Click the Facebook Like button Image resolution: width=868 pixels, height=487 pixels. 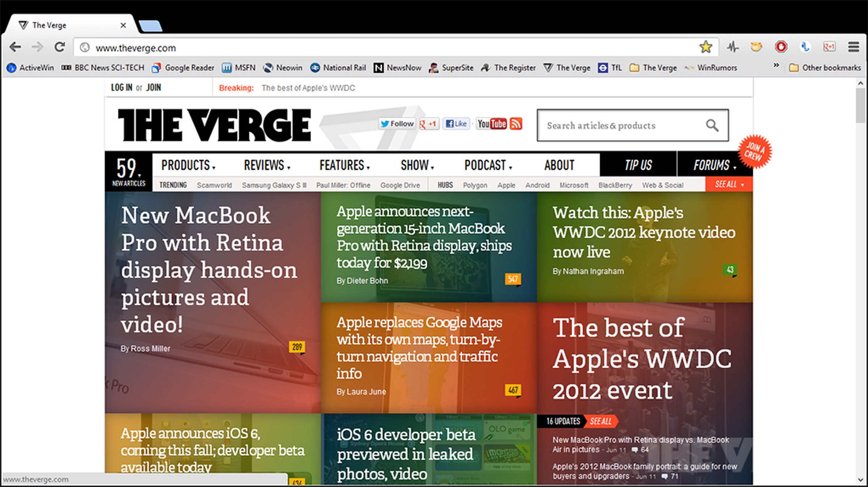click(456, 124)
